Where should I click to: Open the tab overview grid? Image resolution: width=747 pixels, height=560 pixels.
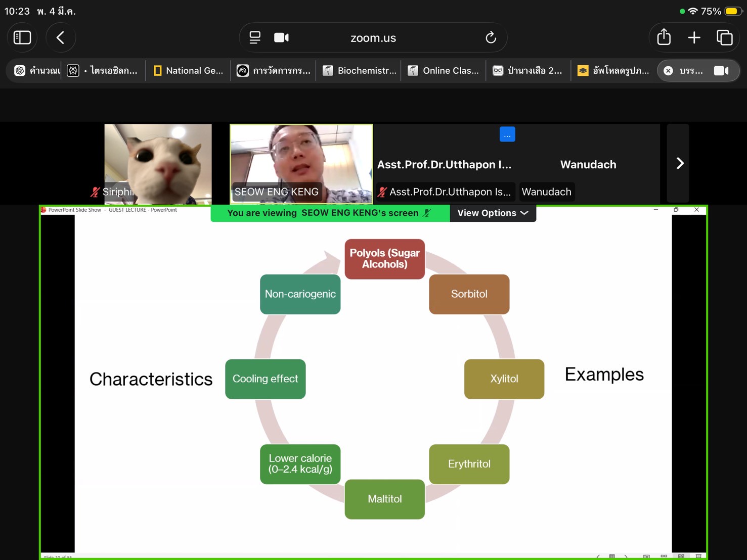(x=724, y=38)
